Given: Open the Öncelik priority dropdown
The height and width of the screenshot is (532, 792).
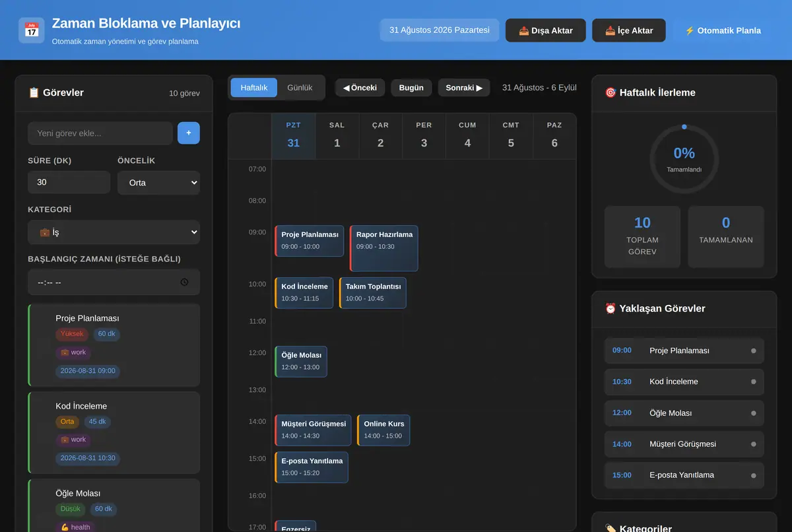Looking at the screenshot, I should [158, 183].
